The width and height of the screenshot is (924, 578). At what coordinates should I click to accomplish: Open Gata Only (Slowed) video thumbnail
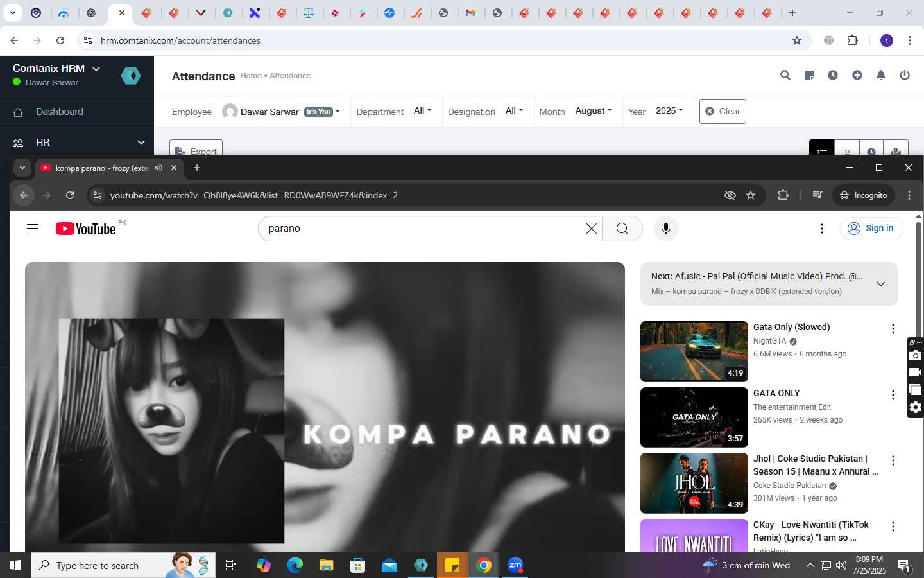(x=694, y=351)
